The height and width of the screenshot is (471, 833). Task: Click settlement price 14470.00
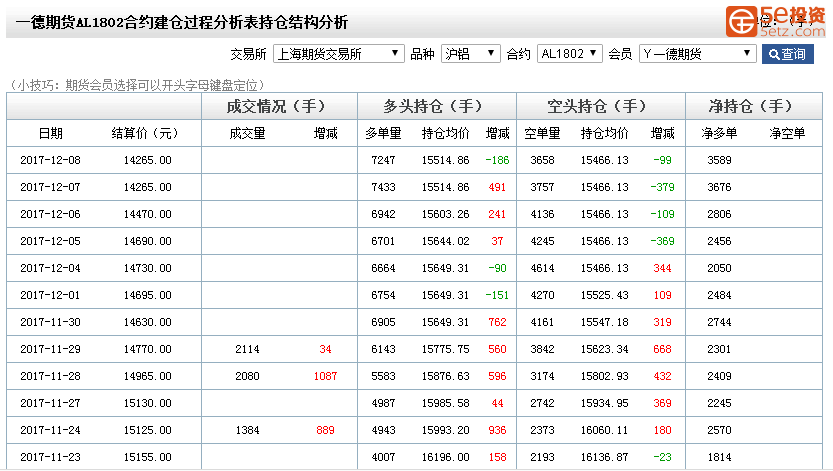pyautogui.click(x=147, y=215)
